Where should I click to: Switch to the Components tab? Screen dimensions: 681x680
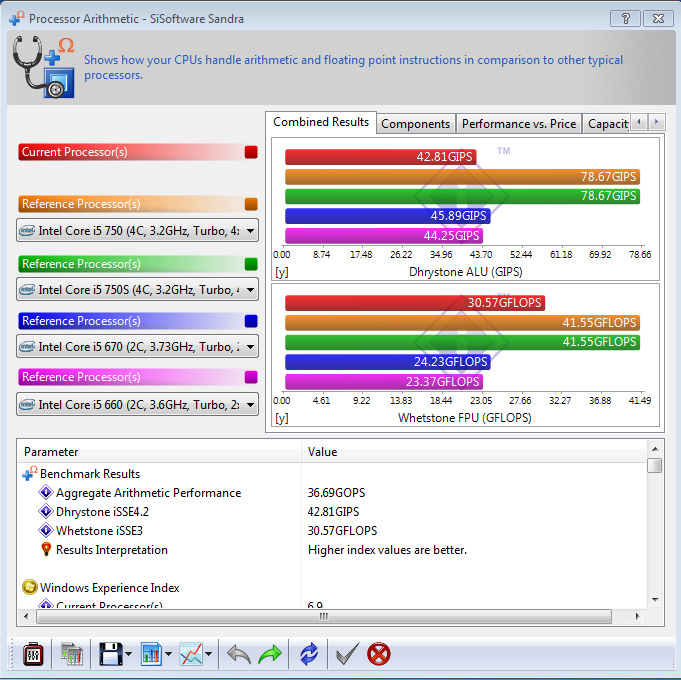pyautogui.click(x=416, y=124)
